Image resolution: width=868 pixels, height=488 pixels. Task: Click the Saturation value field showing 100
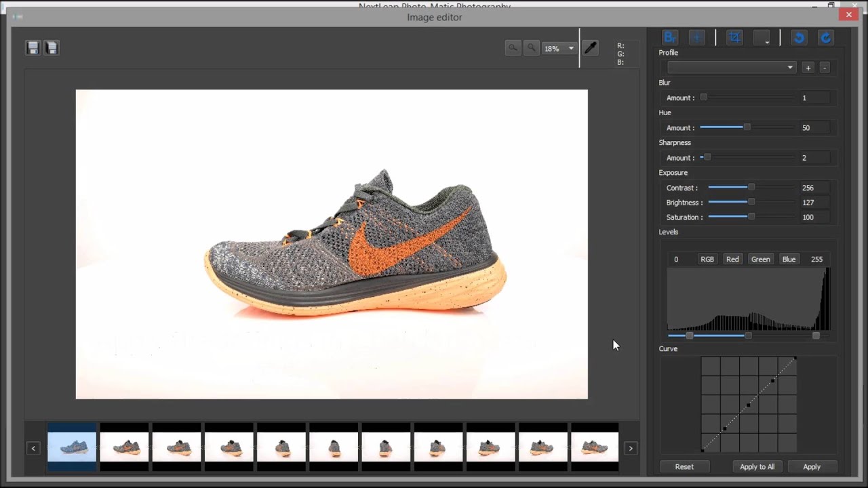816,217
